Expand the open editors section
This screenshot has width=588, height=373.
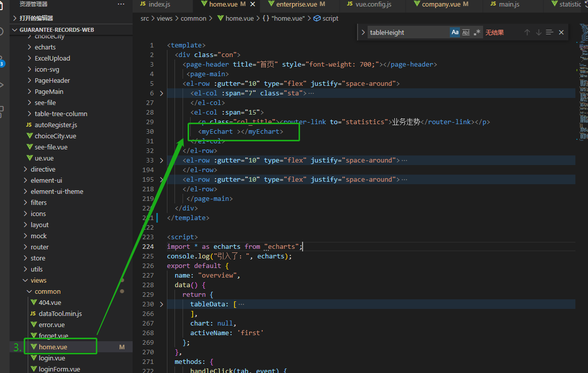[x=71, y=18]
